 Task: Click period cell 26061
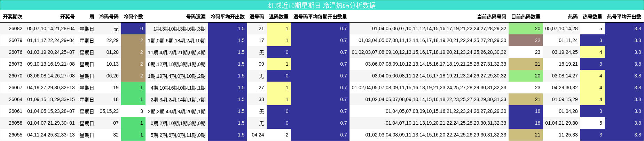[16, 111]
